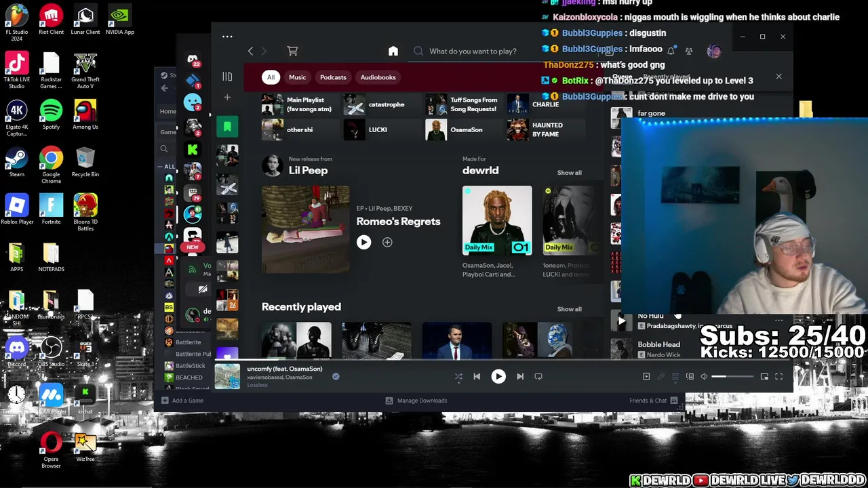The height and width of the screenshot is (488, 868).
Task: Open notifications bell in Spotify
Action: click(x=671, y=51)
